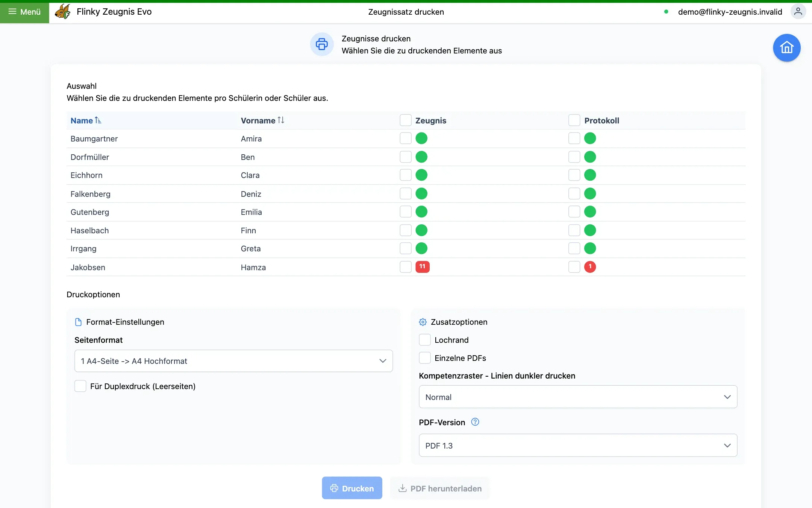Check Protokoll checkbox for Falkenberg

click(574, 193)
